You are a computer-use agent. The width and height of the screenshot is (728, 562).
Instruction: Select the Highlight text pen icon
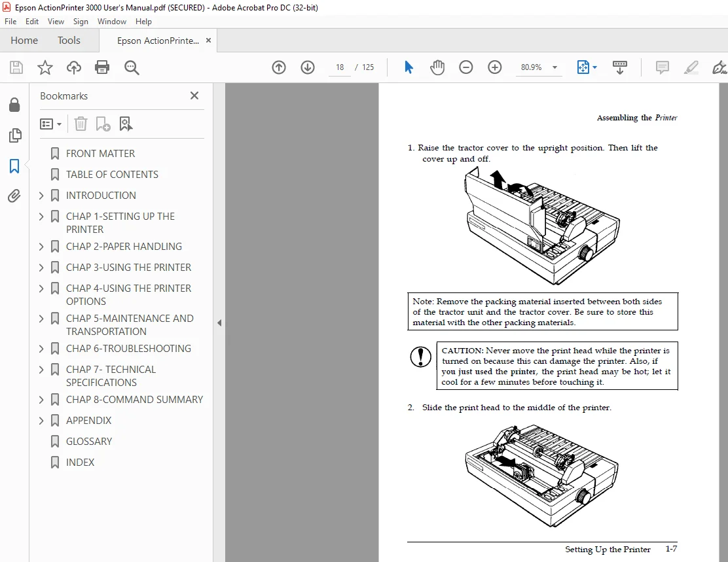click(691, 67)
